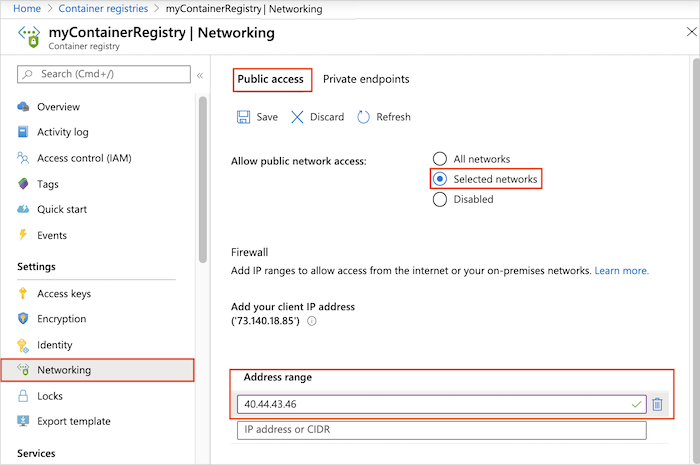Viewport: 700px width, 465px height.
Task: Select the All networks radio option
Action: pos(439,159)
